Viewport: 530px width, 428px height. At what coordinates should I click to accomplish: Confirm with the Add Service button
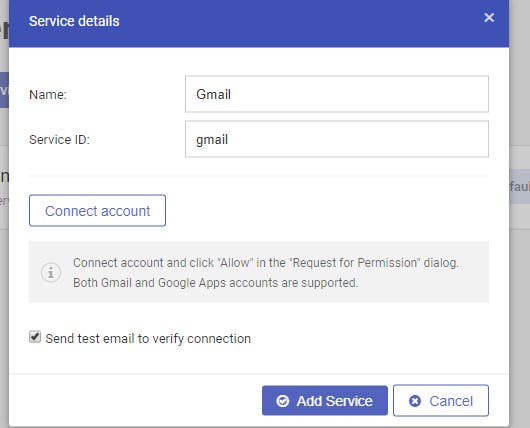point(324,401)
